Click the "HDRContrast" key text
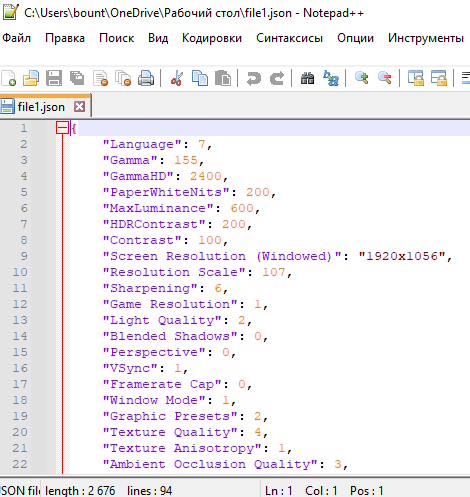470x497 pixels. [x=154, y=224]
